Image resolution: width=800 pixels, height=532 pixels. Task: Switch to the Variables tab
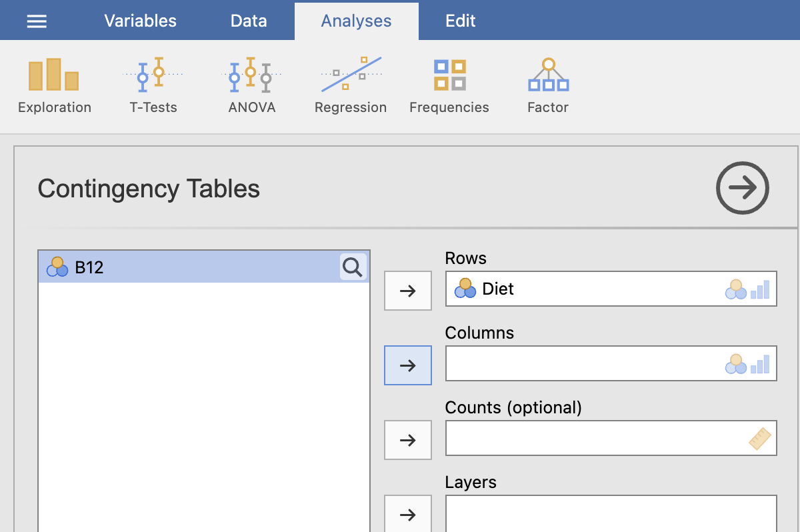[x=140, y=21]
